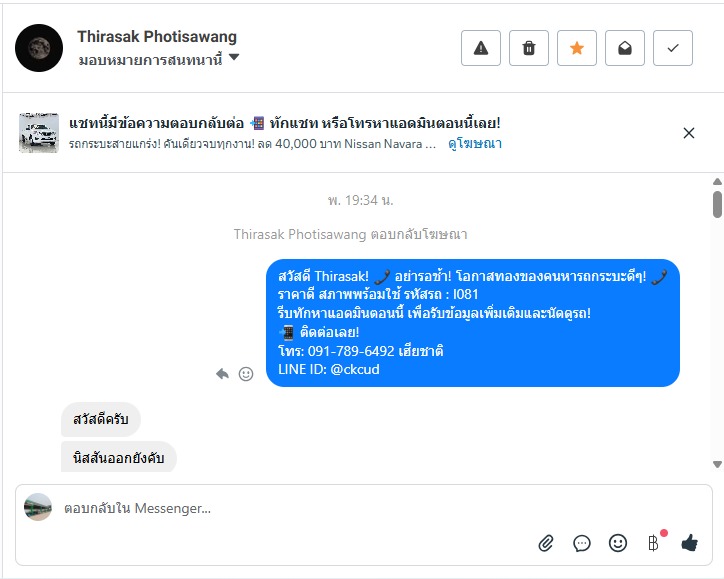Open the emoji picker in composer
The height and width of the screenshot is (579, 724).
(x=618, y=543)
